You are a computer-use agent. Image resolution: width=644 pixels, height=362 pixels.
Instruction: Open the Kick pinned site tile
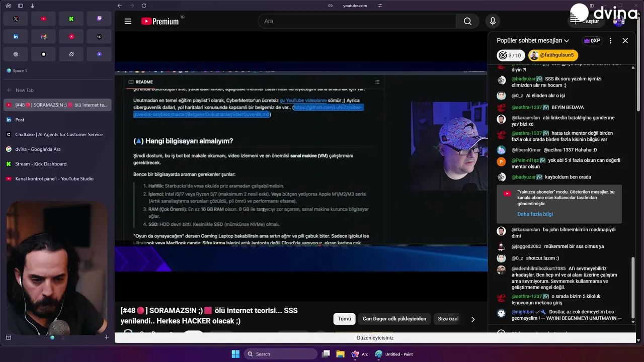[x=71, y=19]
